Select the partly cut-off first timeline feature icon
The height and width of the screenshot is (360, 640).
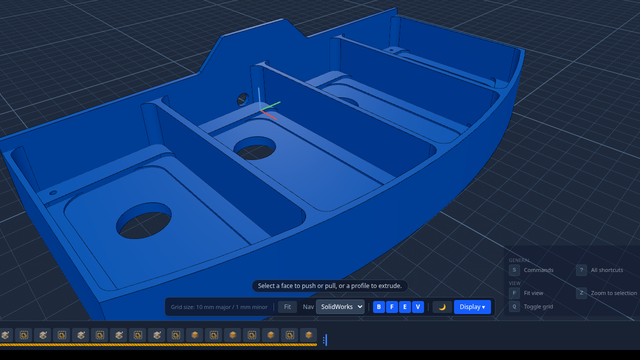[5, 335]
